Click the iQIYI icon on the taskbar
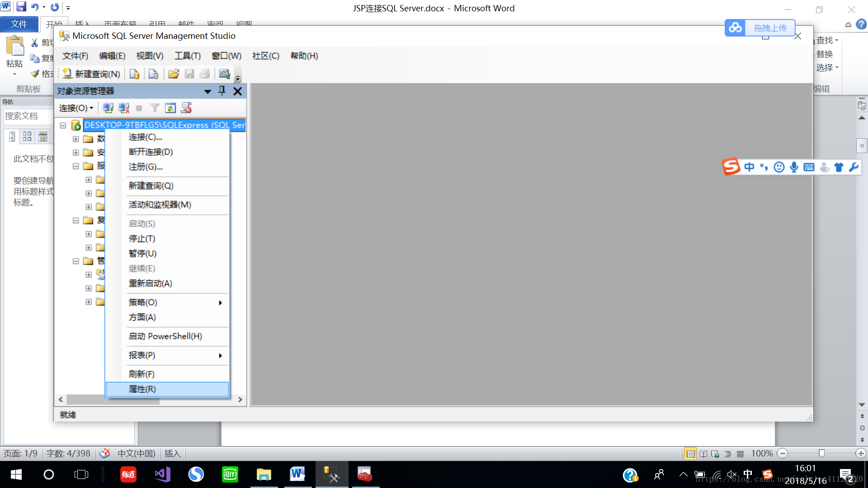 pyautogui.click(x=230, y=474)
